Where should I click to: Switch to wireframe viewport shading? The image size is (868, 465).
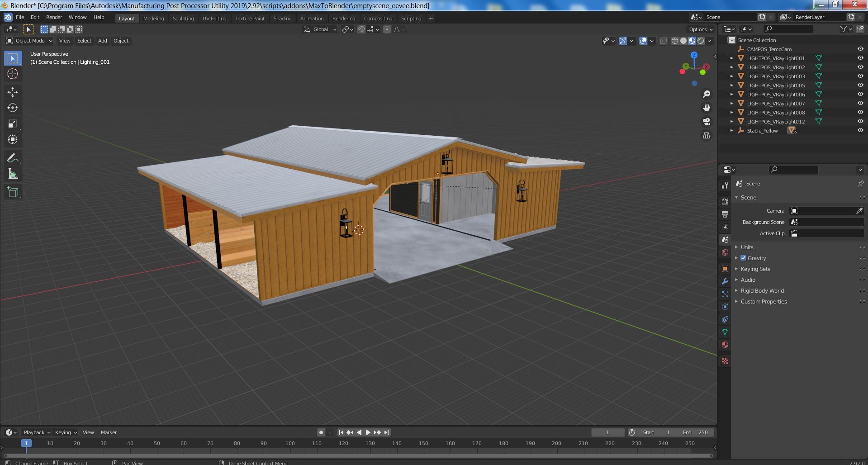click(675, 41)
